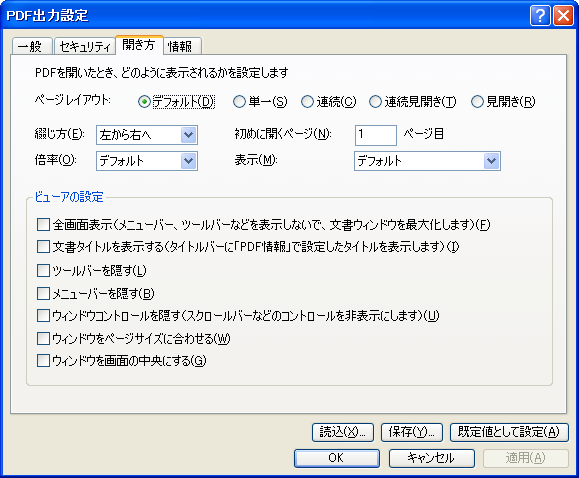Viewport: 579px width, 478px height.
Task: Open the セキュリティ tab
Action: (x=85, y=46)
